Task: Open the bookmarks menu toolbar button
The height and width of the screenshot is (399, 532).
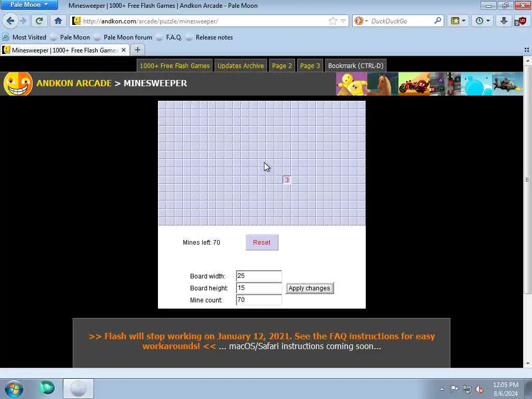Action: tap(455, 21)
